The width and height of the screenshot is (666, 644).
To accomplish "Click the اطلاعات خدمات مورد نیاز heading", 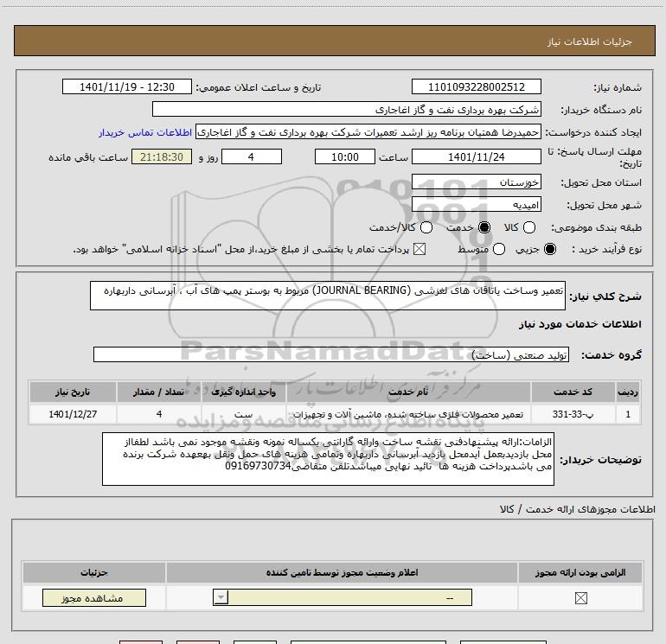I will 580,324.
